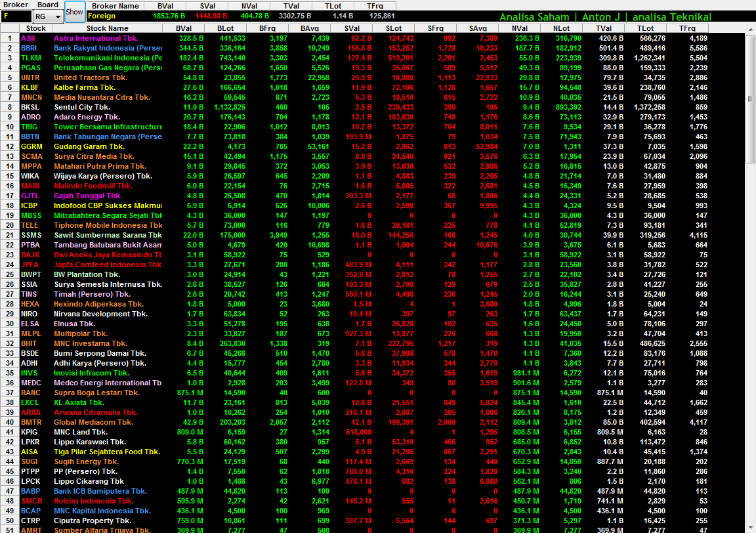
Task: Click Media Nusantara Citra Tbk.
Action: pos(102,97)
